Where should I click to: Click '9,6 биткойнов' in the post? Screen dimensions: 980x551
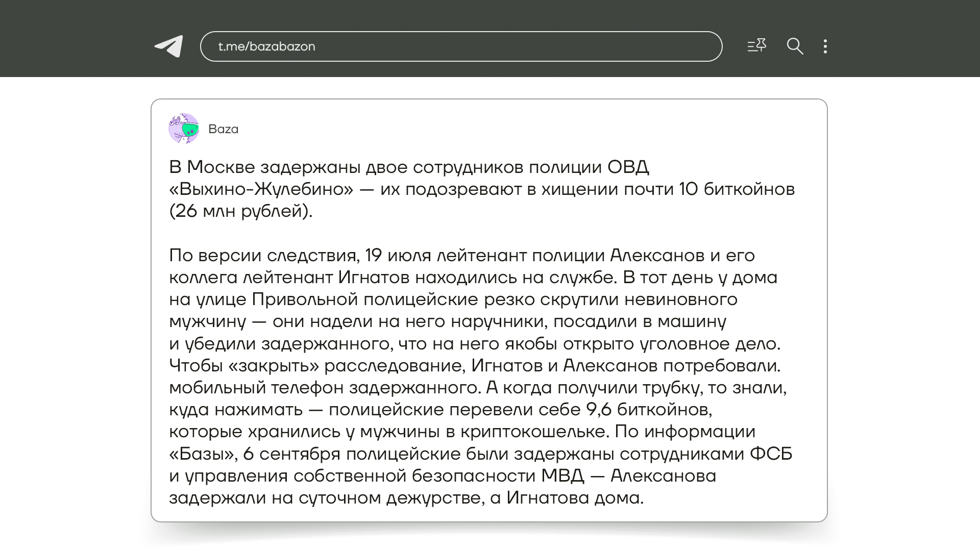(x=648, y=410)
